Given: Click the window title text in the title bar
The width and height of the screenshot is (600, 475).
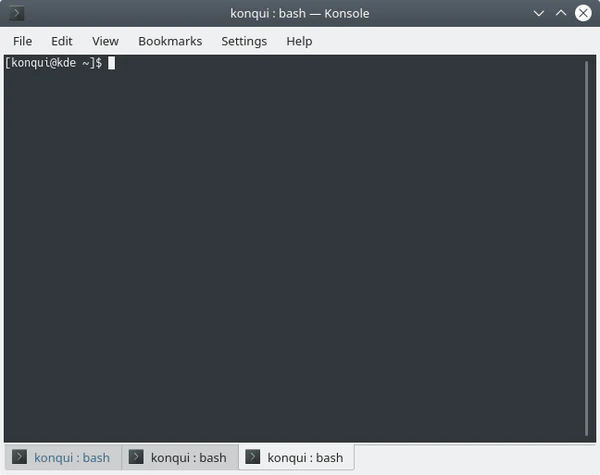Looking at the screenshot, I should pos(299,13).
